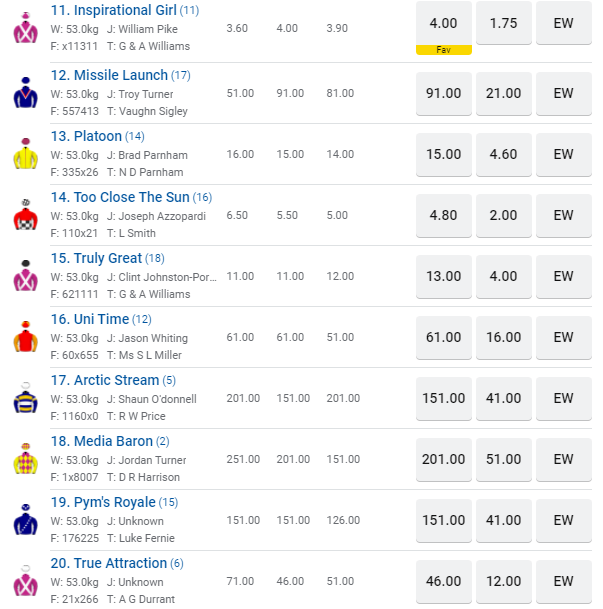Select 21.00 place odds for Missile Launch
This screenshot has height=609, width=603.
point(504,93)
